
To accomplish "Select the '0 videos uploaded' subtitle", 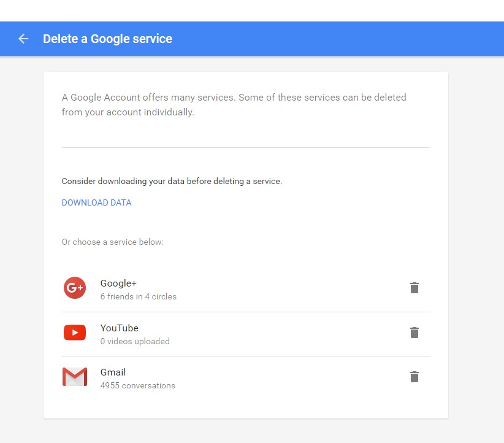I will coord(135,341).
